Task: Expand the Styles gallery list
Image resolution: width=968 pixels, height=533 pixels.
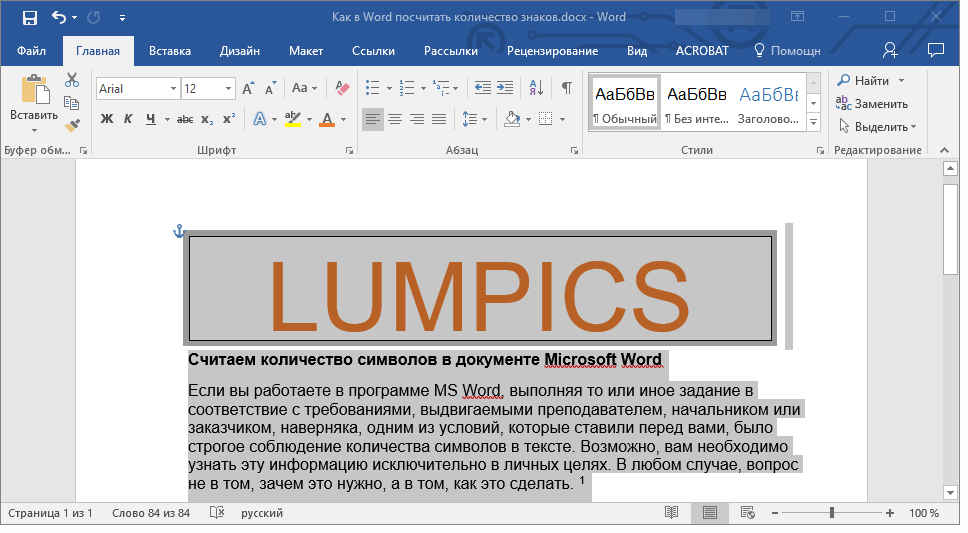Action: tap(813, 123)
